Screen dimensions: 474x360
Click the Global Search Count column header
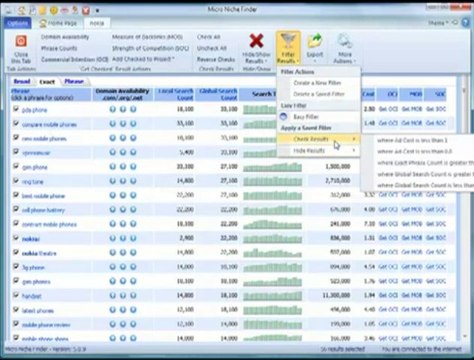point(218,94)
